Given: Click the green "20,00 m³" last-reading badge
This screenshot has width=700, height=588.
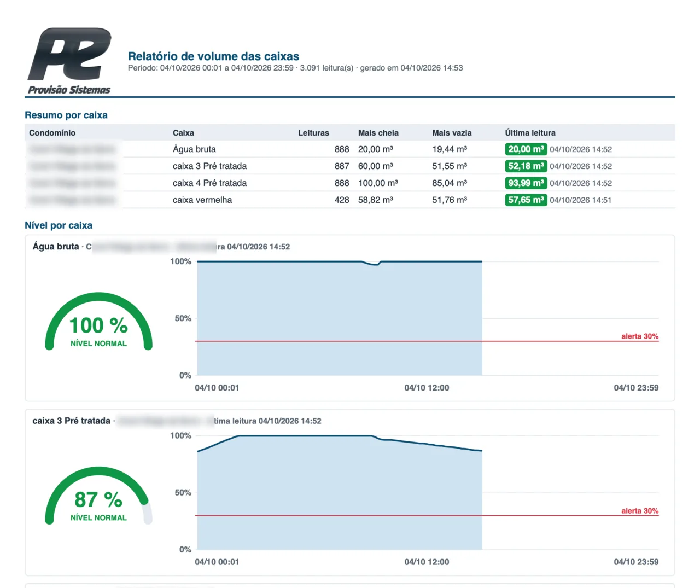Looking at the screenshot, I should pyautogui.click(x=526, y=149).
